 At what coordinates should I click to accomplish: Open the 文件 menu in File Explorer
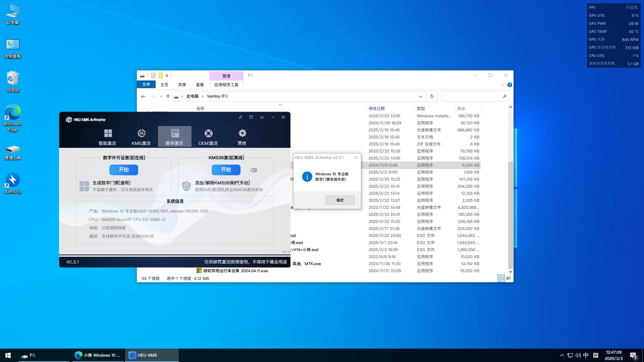pyautogui.click(x=146, y=84)
